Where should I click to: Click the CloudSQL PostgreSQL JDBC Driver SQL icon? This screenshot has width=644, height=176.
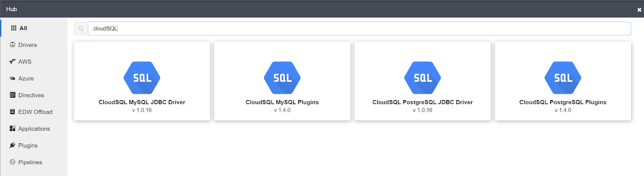pos(423,78)
